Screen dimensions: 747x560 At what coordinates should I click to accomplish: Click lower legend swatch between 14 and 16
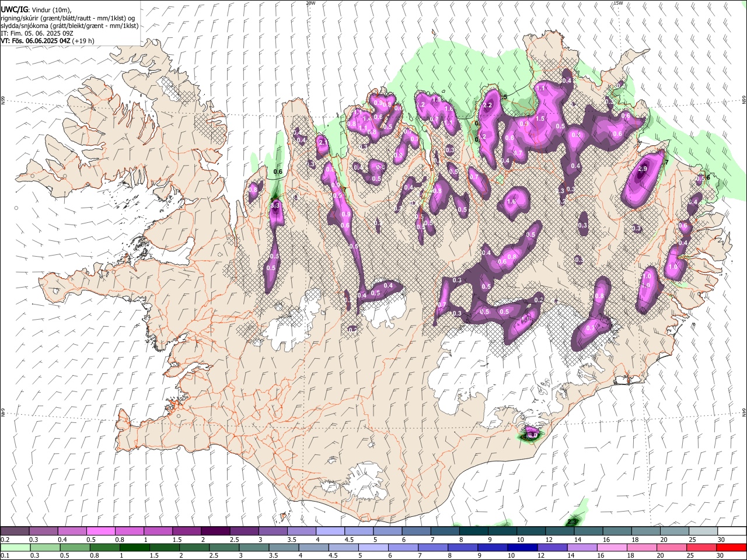click(581, 547)
